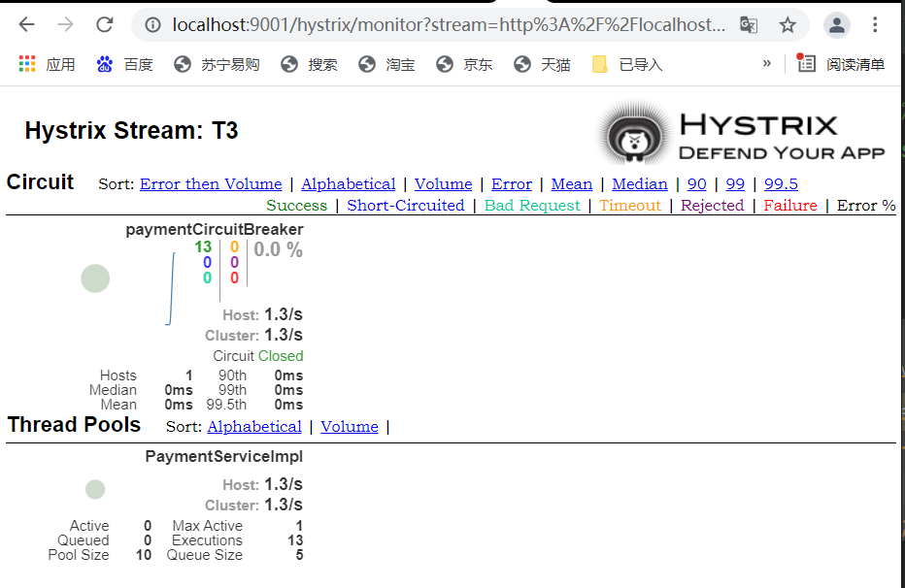Sort circuits by 90 percentile

[696, 184]
